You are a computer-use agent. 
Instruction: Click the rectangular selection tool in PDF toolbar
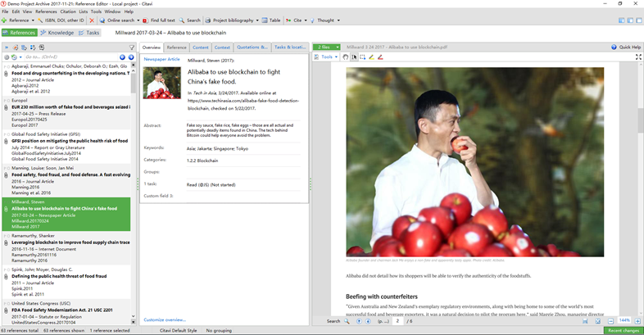(x=363, y=57)
